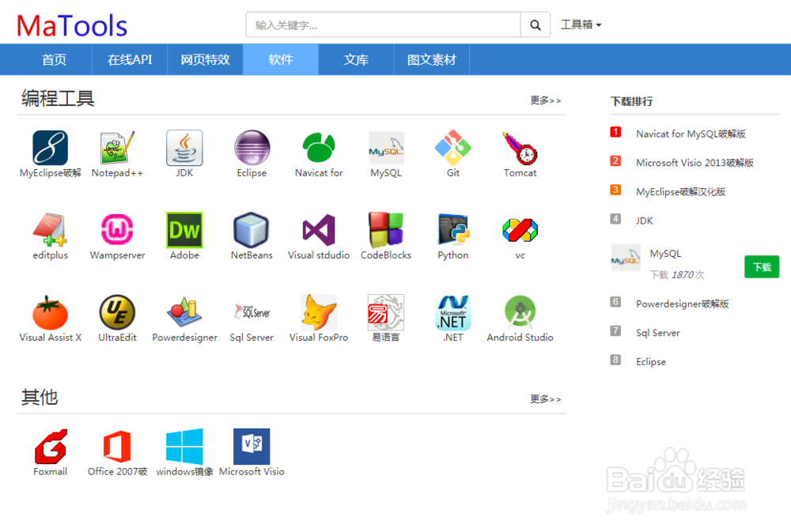791x532 pixels.
Task: Open the NetBeans cube icon
Action: (x=252, y=230)
